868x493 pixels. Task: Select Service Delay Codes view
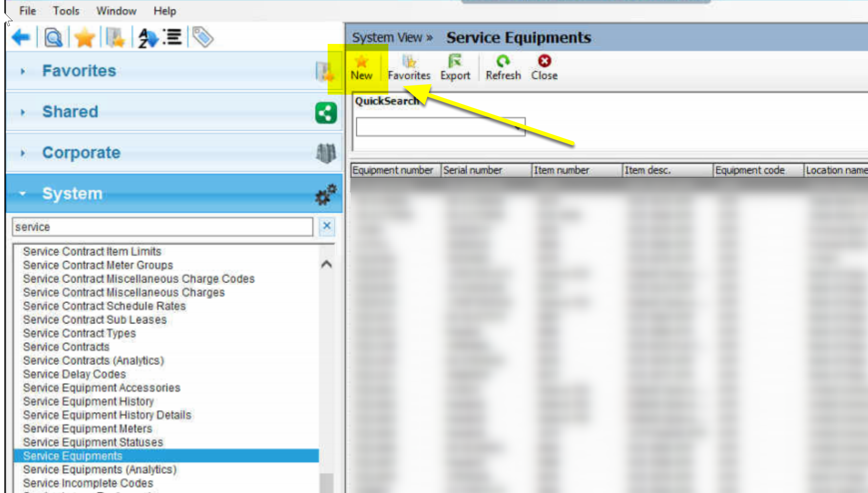pyautogui.click(x=74, y=374)
